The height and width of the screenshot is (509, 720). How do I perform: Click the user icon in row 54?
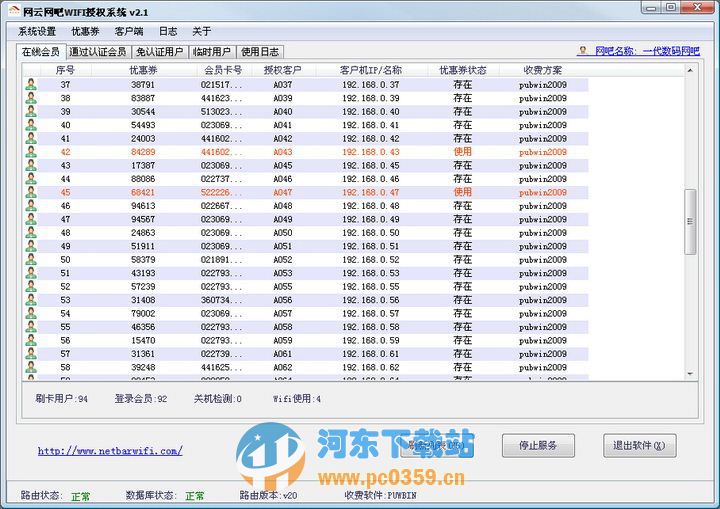pyautogui.click(x=31, y=313)
